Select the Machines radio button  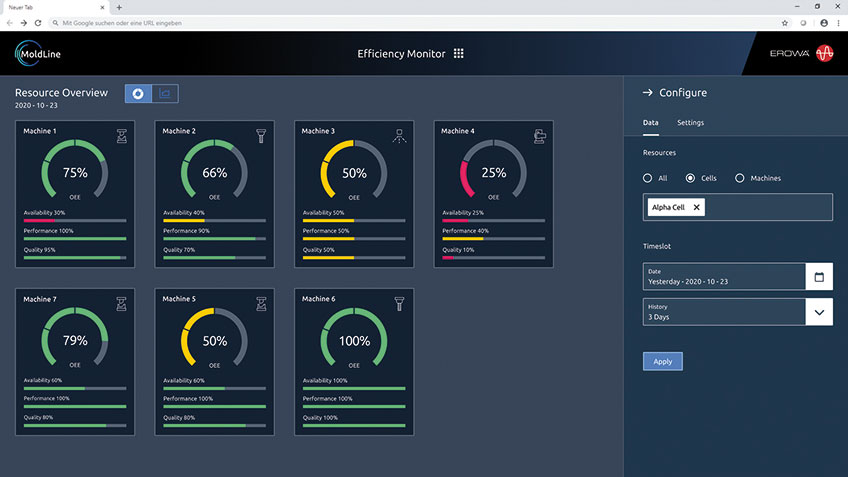click(740, 178)
